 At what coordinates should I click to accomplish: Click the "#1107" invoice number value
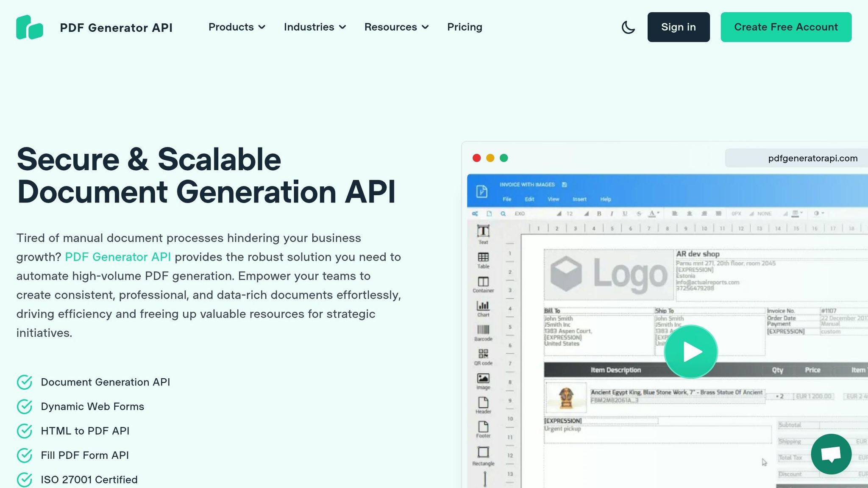829,311
